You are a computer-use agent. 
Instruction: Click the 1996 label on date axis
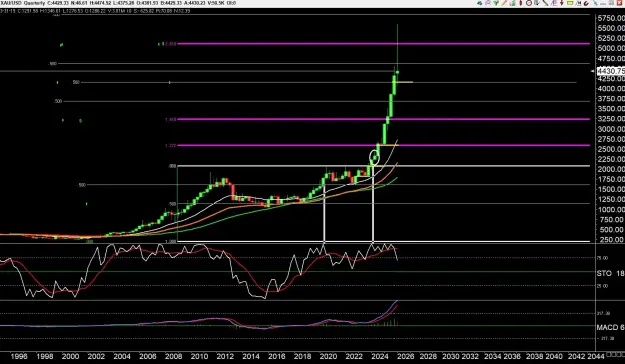19,356
